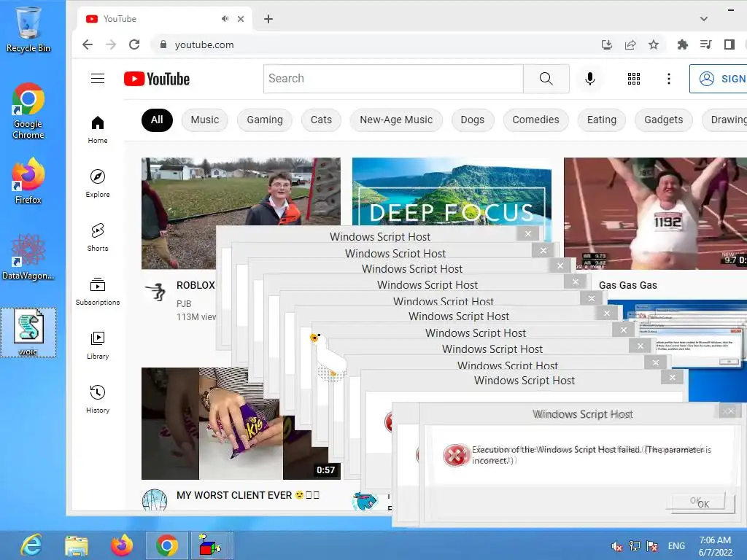Select the Cats filter chip
This screenshot has width=747, height=560.
point(321,120)
